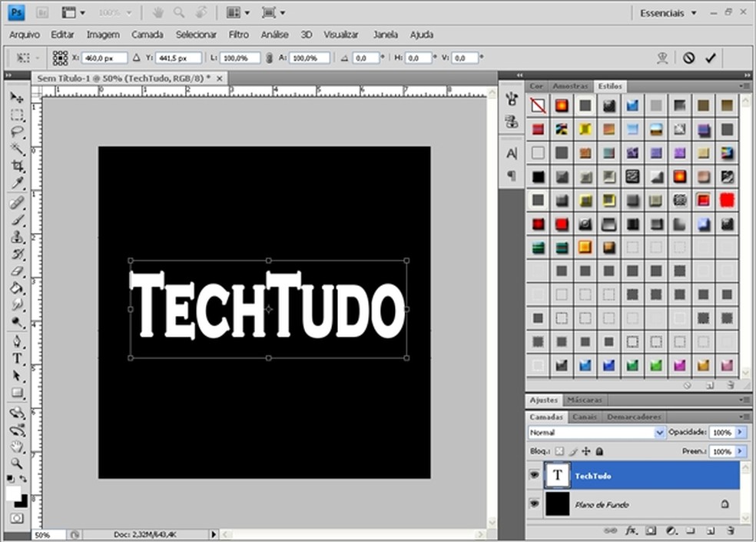The image size is (756, 542).
Task: Open the Normal blend mode dropdown
Action: pos(659,433)
